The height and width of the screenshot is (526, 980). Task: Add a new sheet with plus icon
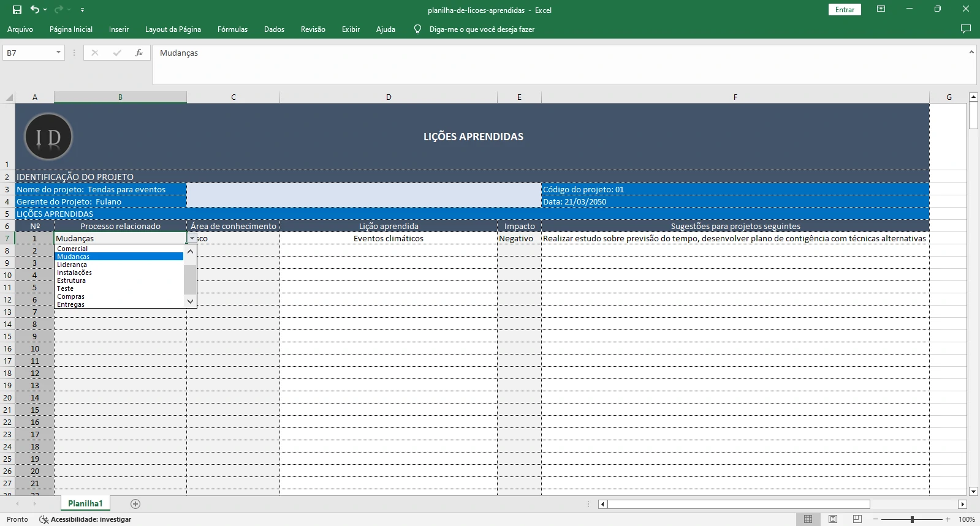point(135,504)
